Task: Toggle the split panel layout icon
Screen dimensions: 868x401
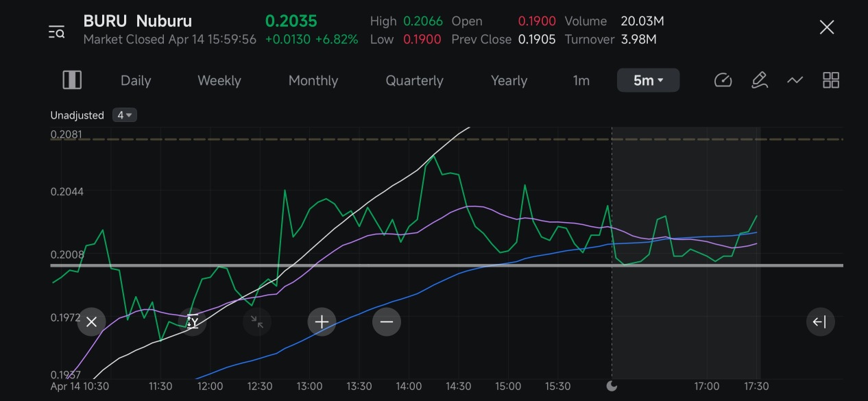Action: (72, 80)
